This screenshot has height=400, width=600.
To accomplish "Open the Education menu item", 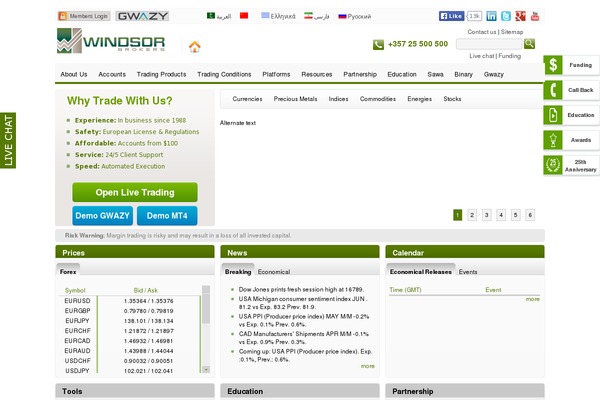I will 402,74.
